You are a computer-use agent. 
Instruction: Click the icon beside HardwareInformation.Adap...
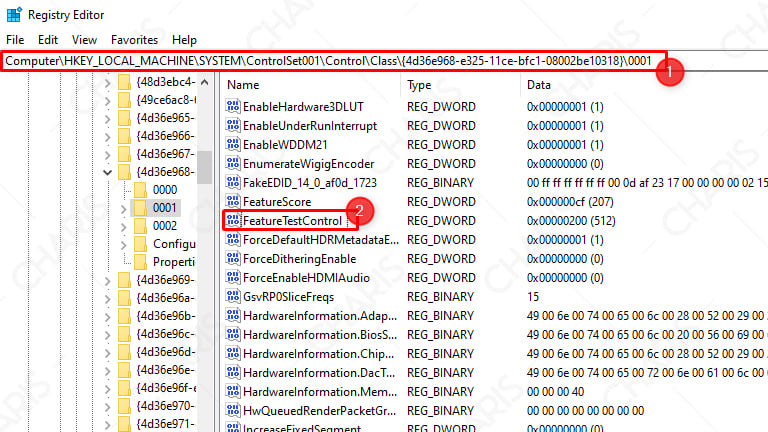tap(233, 315)
